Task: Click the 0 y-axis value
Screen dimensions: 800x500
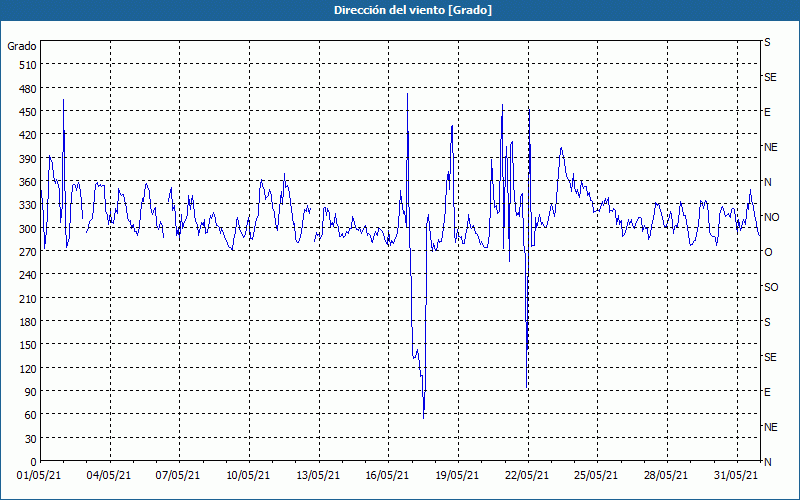Action: coord(34,462)
